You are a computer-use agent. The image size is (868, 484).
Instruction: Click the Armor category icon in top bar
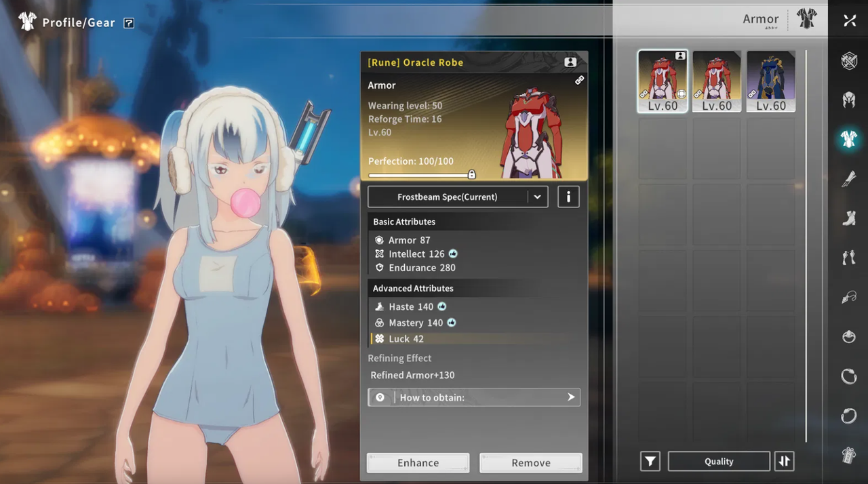pyautogui.click(x=807, y=20)
